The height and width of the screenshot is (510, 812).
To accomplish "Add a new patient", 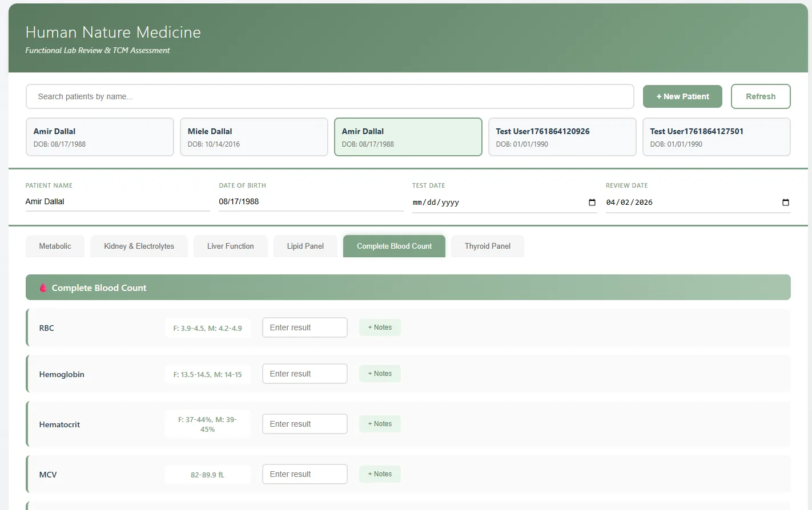I will (x=682, y=96).
